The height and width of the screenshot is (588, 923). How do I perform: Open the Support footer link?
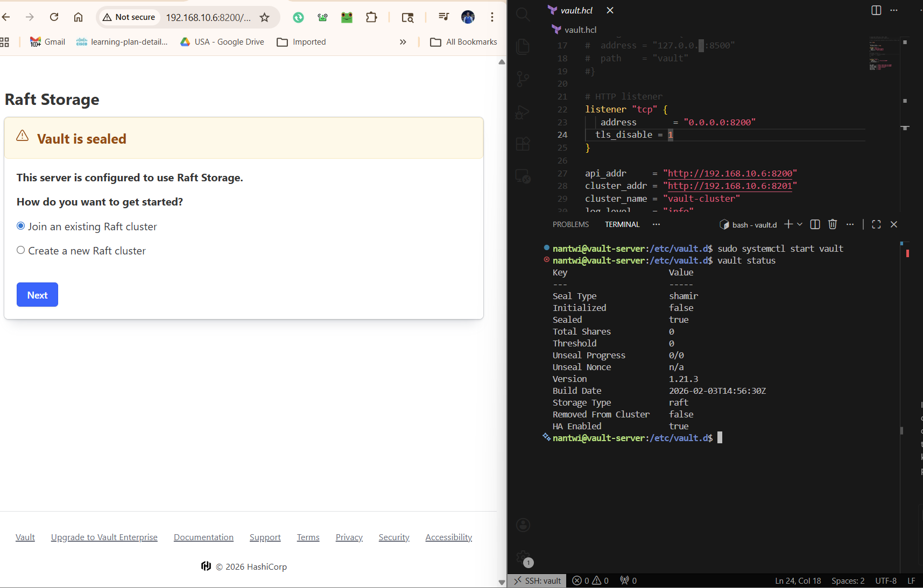(x=265, y=537)
